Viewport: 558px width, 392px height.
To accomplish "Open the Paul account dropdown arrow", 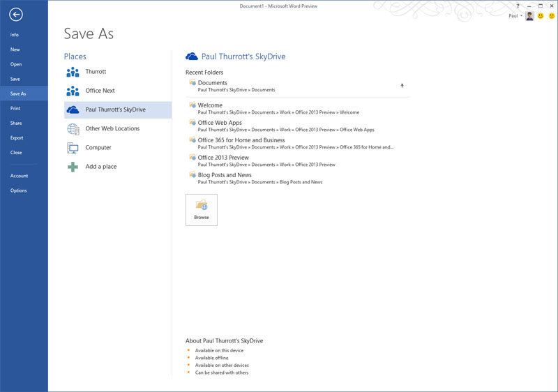I will click(521, 15).
